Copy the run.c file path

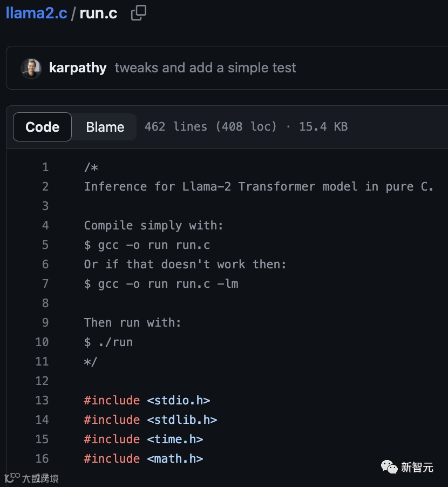139,13
